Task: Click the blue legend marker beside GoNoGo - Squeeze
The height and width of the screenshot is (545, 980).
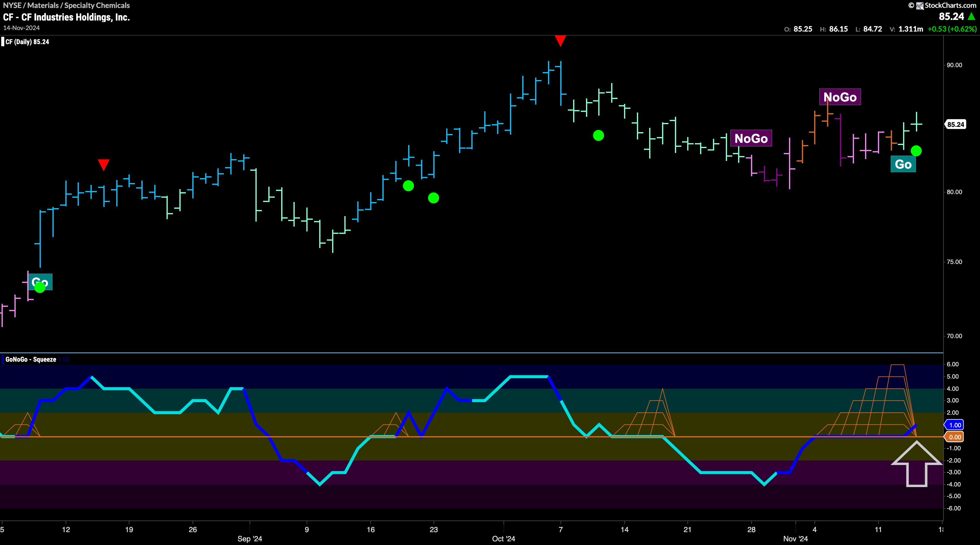Action: coord(3,359)
